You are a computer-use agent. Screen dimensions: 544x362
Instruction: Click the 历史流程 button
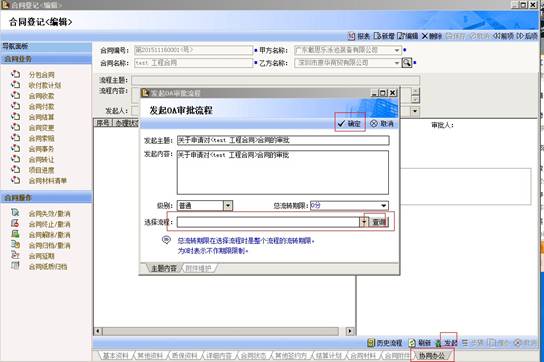point(385,343)
